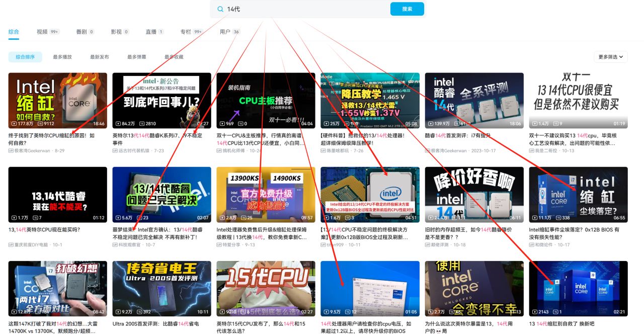Open the 酷睿14代全系评测 video thumbnail
644x334 pixels.
tap(474, 101)
